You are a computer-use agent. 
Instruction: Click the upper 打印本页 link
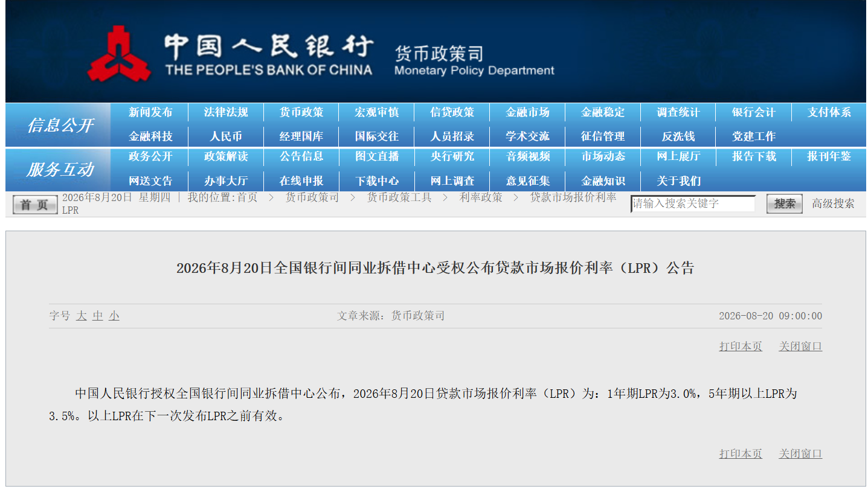pyautogui.click(x=741, y=347)
